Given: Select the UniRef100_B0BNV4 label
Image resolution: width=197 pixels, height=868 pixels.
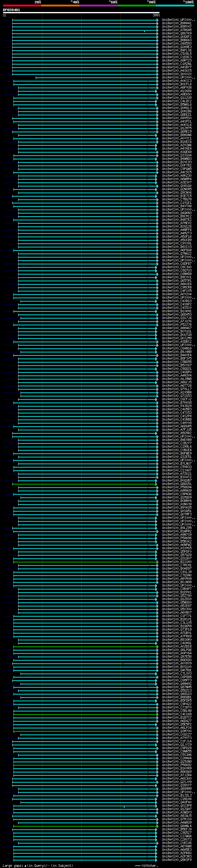Looking at the screenshot, I should pos(177,501).
